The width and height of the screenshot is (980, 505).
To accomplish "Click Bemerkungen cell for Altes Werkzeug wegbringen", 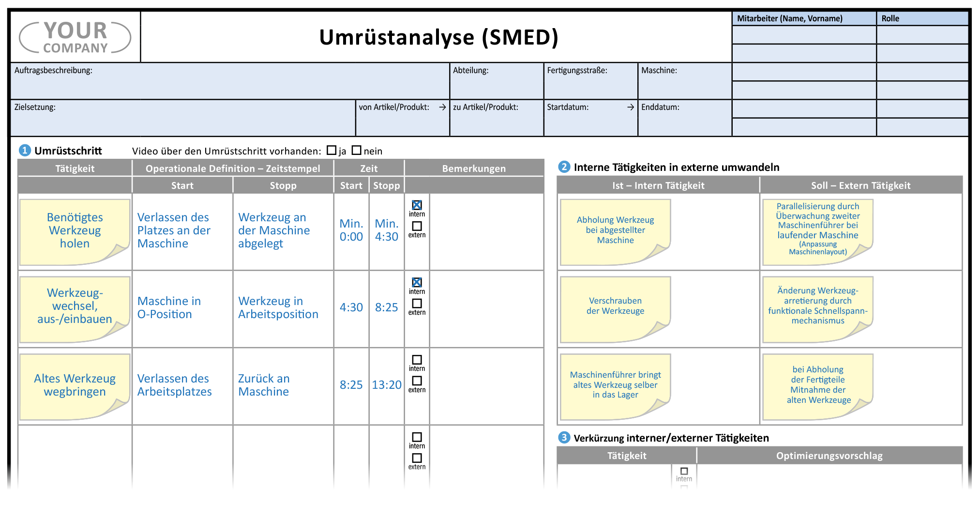I will coord(486,387).
